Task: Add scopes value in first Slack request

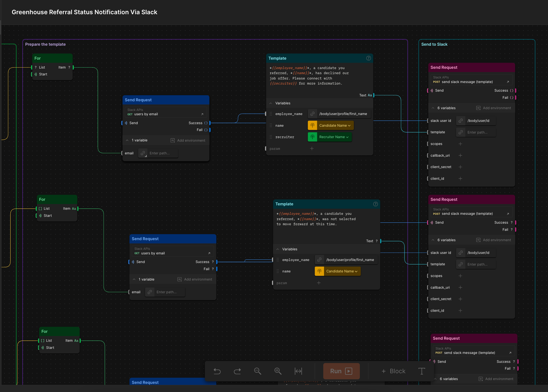Action: point(460,144)
